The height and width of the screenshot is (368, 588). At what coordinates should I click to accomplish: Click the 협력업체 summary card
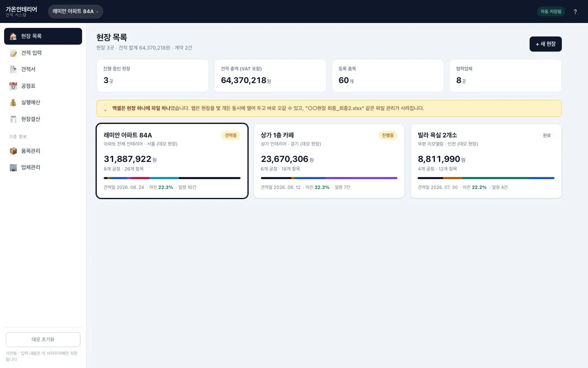tap(505, 76)
